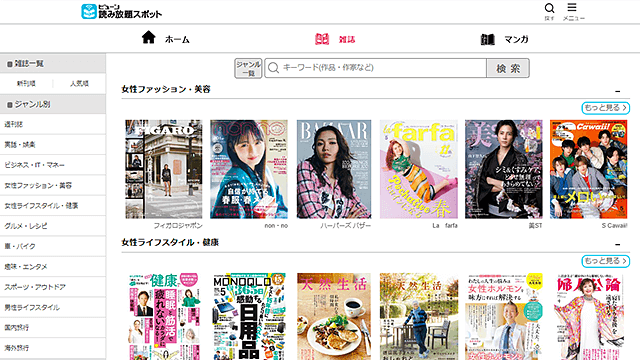This screenshot has width=640, height=360.
Task: Select 車・バイク genre in sidebar
Action: click(x=53, y=246)
